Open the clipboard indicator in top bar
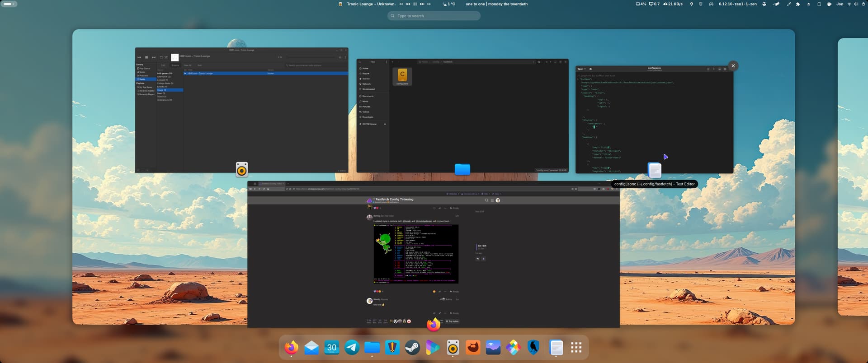Image resolution: width=868 pixels, height=363 pixels. tap(819, 4)
